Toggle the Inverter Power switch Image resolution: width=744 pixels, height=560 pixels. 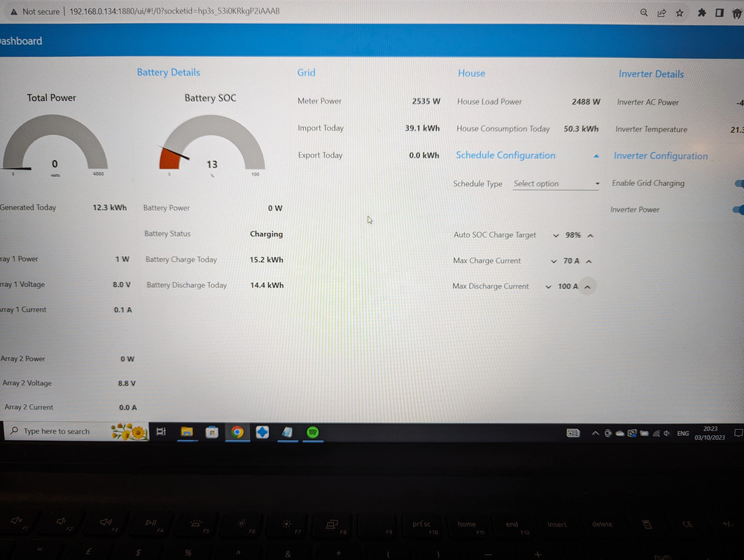738,209
